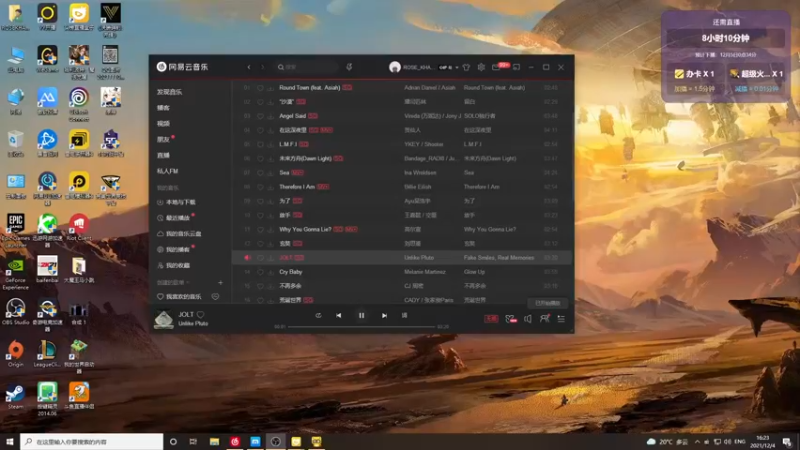
Task: Switch to mini player mode icon
Action: [x=516, y=67]
